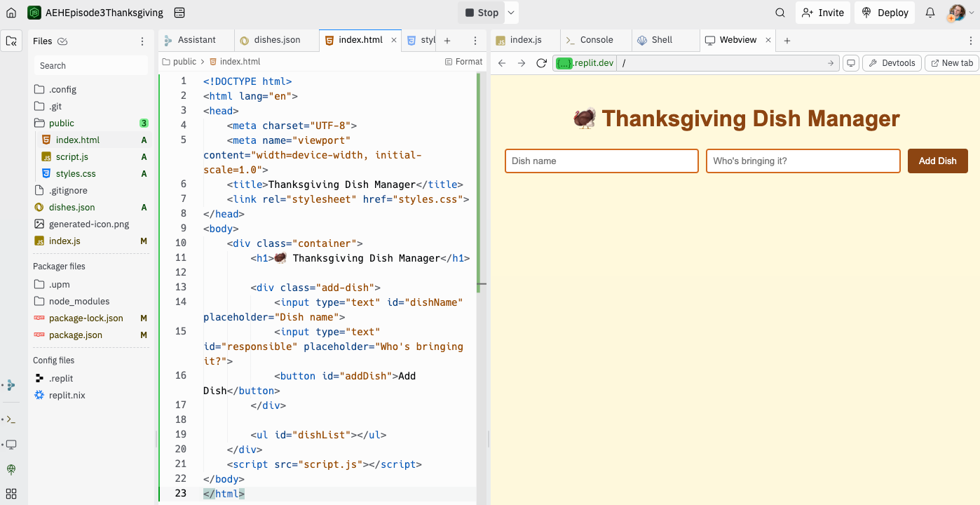
Task: Click the Dish name input field
Action: (601, 161)
